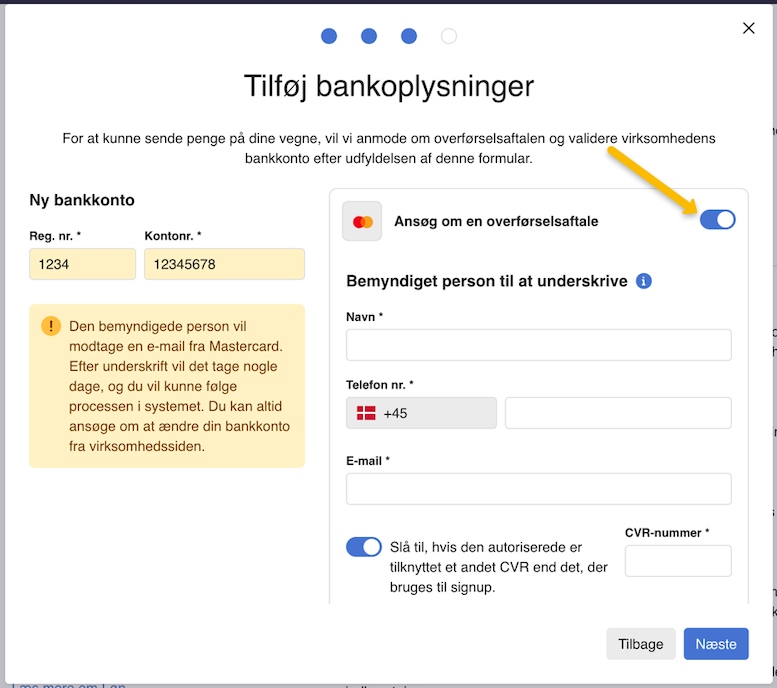Focus the Kontonr. input field

(224, 264)
